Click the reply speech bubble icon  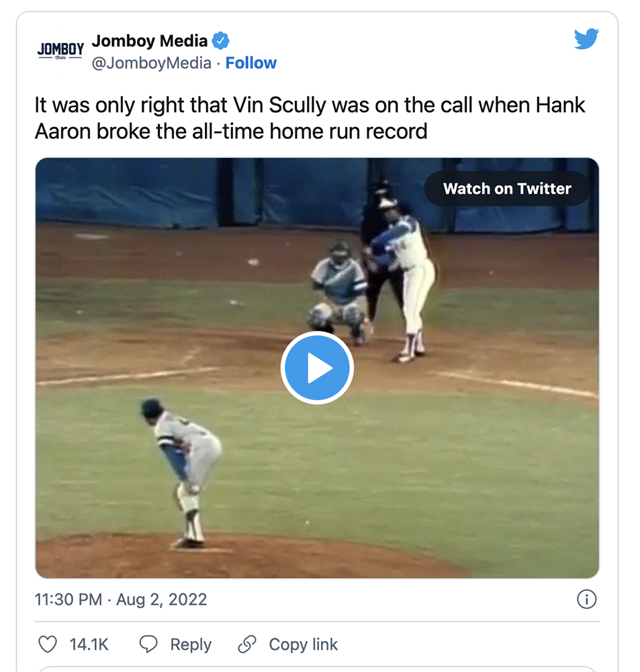tap(148, 645)
